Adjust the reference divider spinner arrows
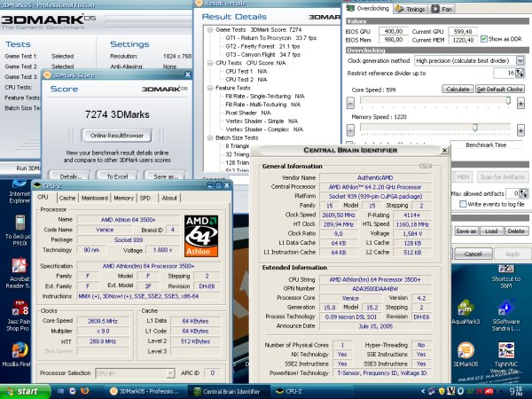 click(x=520, y=73)
